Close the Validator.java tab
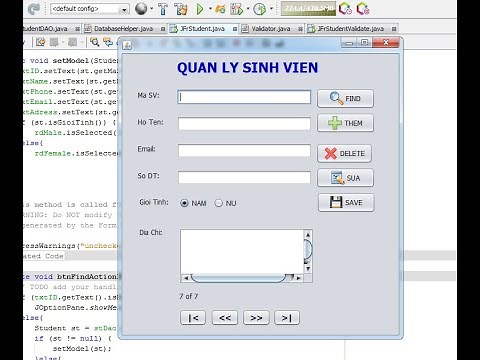480x360 pixels. coord(300,29)
